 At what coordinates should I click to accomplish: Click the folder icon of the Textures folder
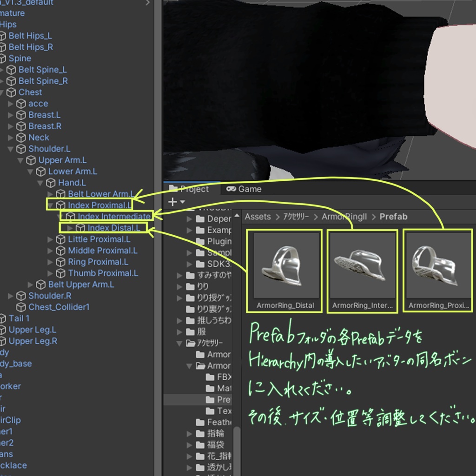coord(210,411)
